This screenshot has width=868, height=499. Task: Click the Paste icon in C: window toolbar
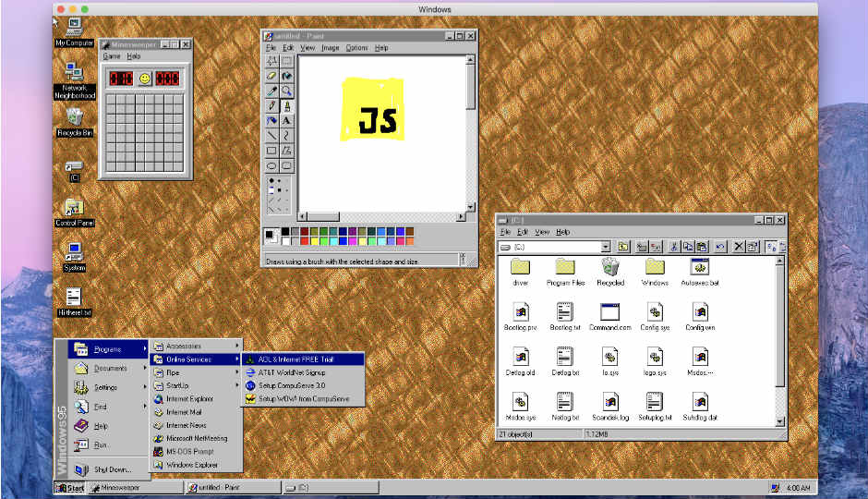click(x=702, y=247)
